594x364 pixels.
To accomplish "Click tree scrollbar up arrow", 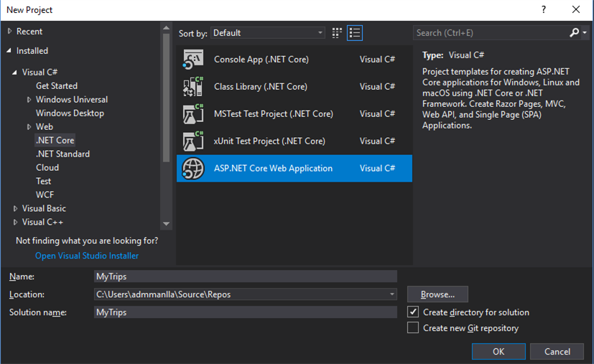I will point(166,28).
